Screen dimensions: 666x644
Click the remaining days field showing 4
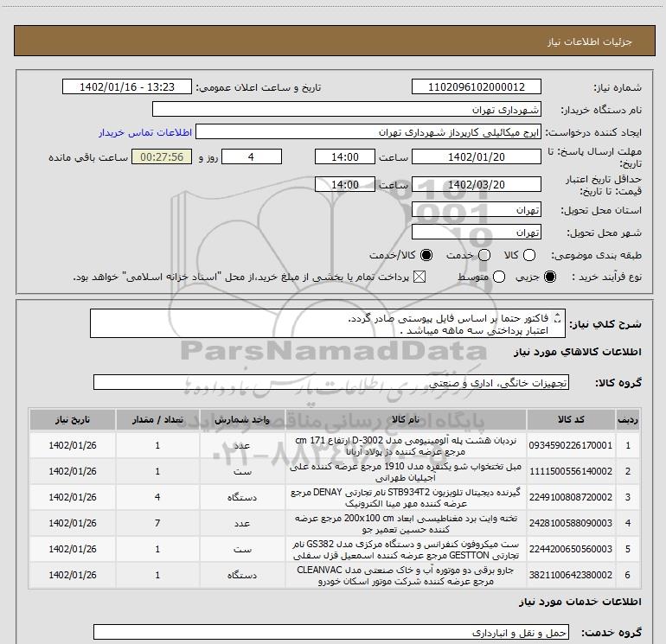252,156
